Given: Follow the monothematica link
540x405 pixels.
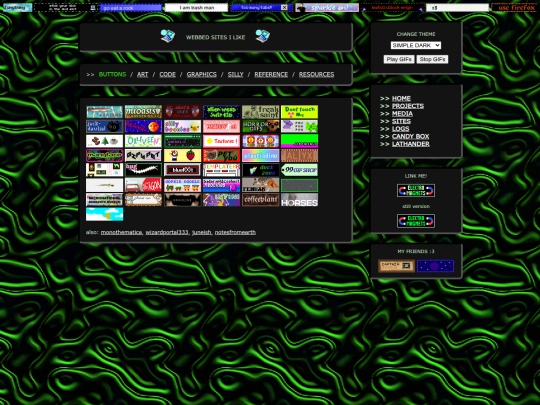Looking at the screenshot, I should (x=121, y=232).
